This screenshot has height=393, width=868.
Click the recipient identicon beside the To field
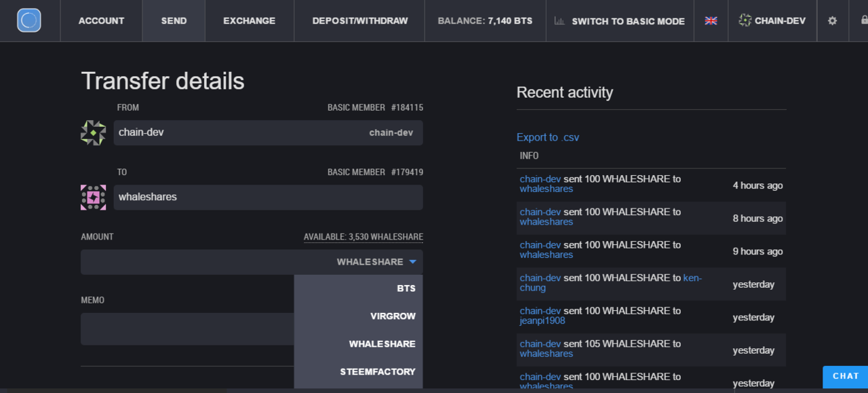coord(93,198)
